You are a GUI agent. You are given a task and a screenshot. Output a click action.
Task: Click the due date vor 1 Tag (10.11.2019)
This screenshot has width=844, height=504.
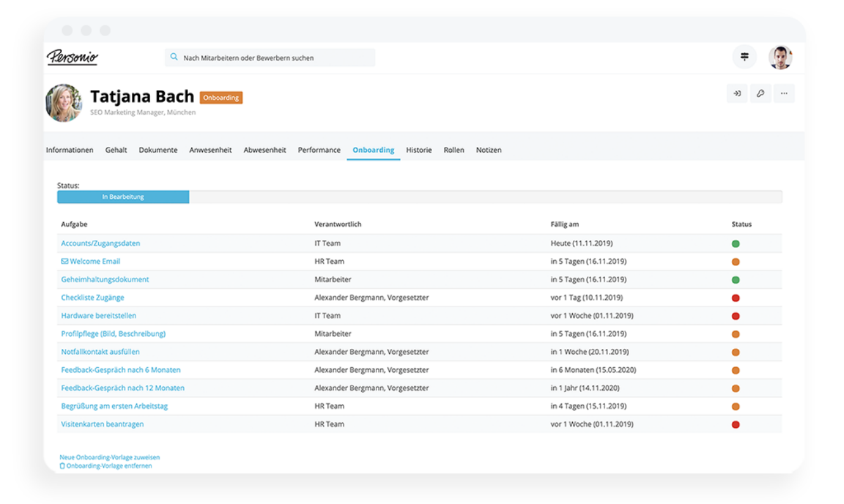587,298
